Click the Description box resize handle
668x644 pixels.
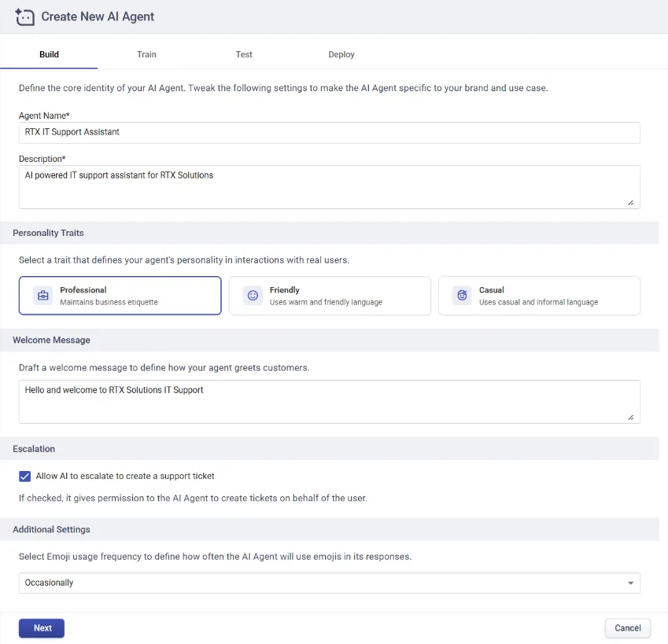(631, 202)
